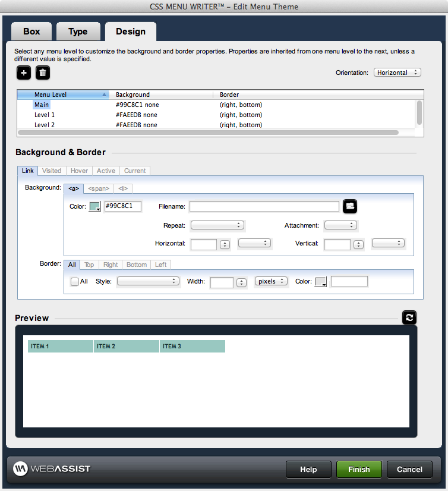This screenshot has height=491, width=448.
Task: Open the Horizontal position unit dropdown
Action: (255, 243)
